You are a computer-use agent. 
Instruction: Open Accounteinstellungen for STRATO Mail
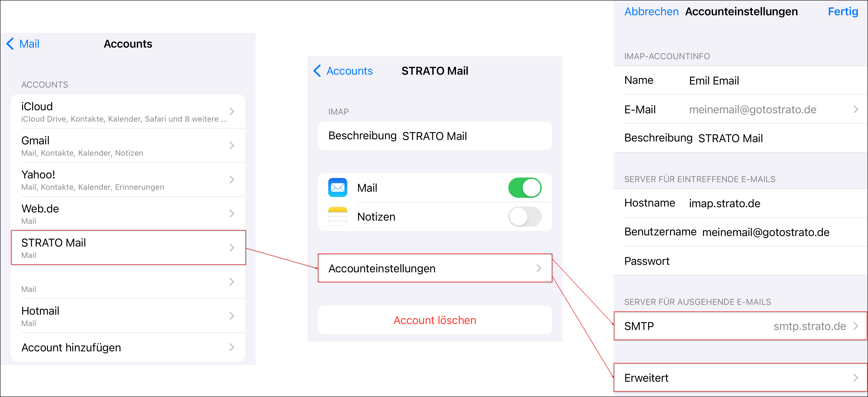tap(435, 268)
